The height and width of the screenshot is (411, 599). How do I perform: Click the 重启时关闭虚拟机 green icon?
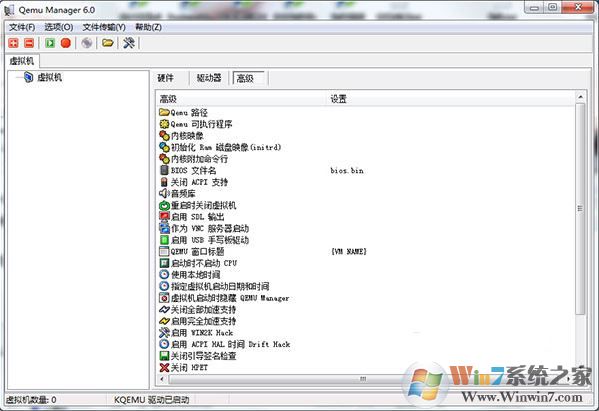[164, 205]
